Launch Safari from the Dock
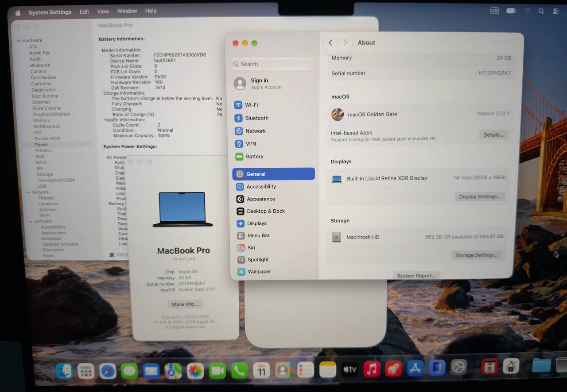 pos(108,371)
